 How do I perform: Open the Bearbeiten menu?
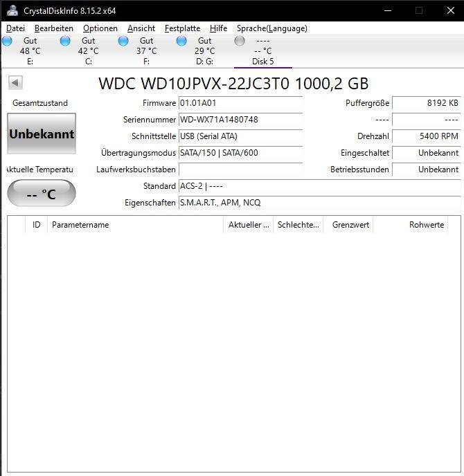click(x=54, y=28)
